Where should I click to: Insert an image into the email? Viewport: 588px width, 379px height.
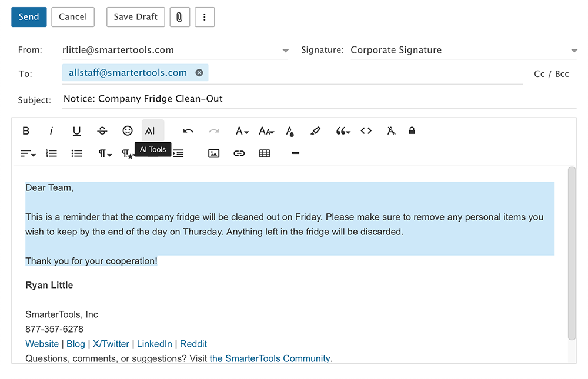214,153
